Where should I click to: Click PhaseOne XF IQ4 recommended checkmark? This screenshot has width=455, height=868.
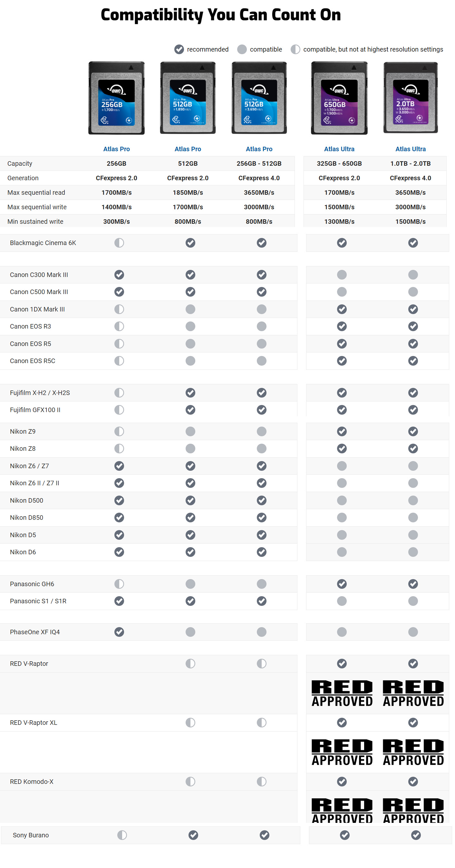[119, 632]
